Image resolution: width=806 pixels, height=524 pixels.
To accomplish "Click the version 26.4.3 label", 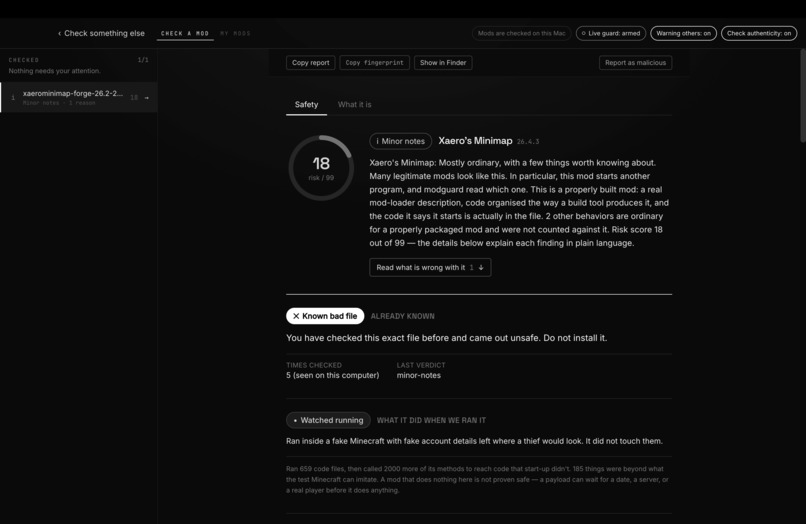I will pyautogui.click(x=528, y=142).
